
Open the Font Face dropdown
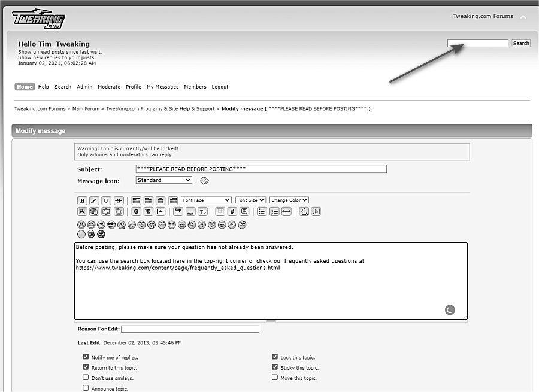coord(206,200)
